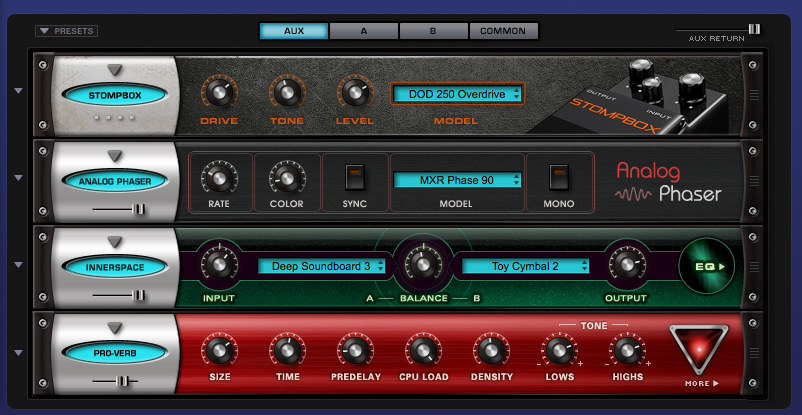Switch to the B tab
The height and width of the screenshot is (415, 802).
click(x=433, y=31)
